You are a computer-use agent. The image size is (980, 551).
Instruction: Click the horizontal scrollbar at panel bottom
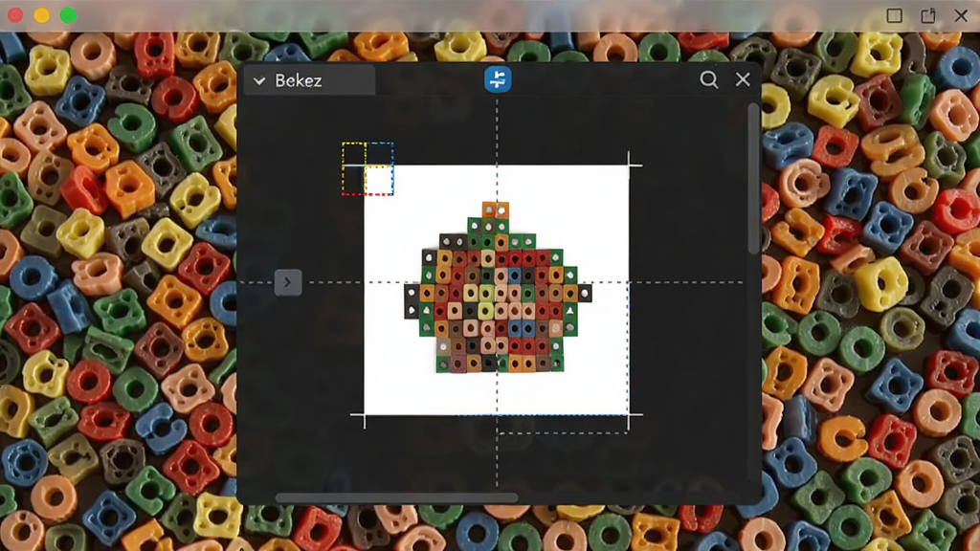[397, 497]
